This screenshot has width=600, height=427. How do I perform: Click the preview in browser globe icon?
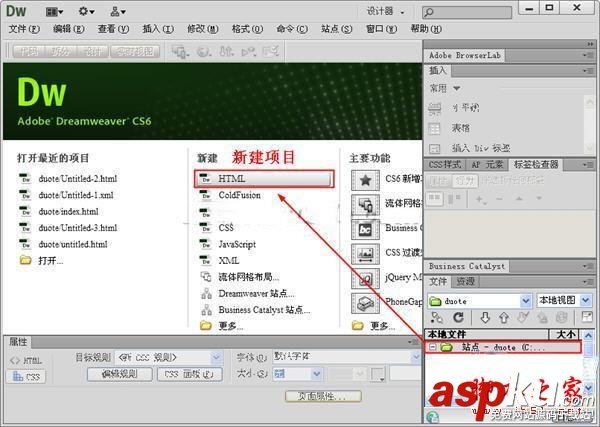tap(204, 51)
